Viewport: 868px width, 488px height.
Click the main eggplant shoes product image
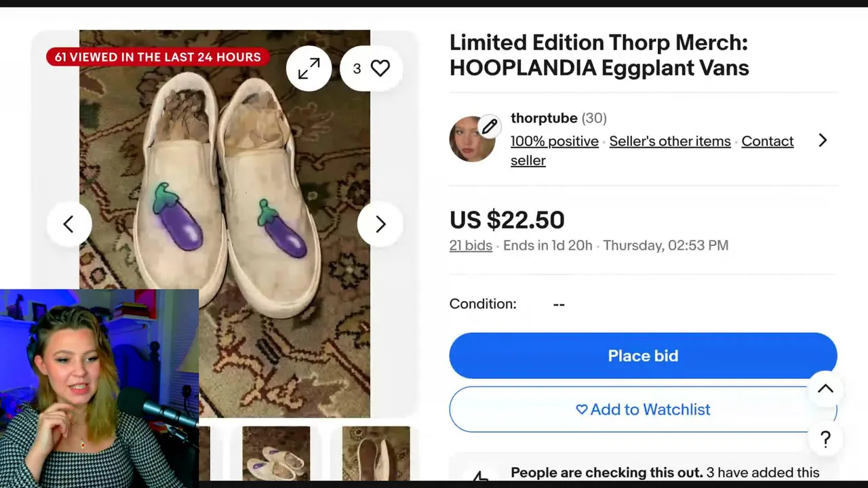[224, 224]
